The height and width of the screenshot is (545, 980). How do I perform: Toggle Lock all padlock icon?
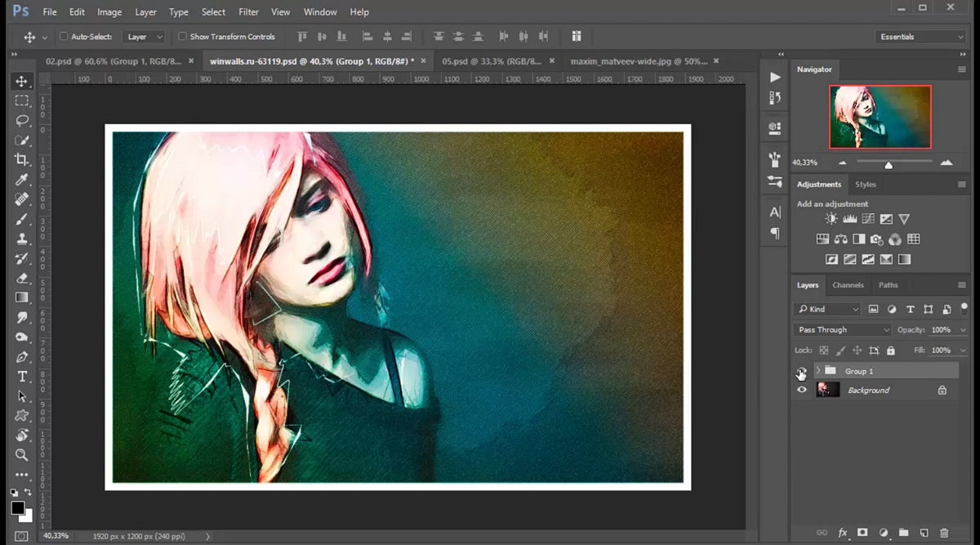click(890, 351)
